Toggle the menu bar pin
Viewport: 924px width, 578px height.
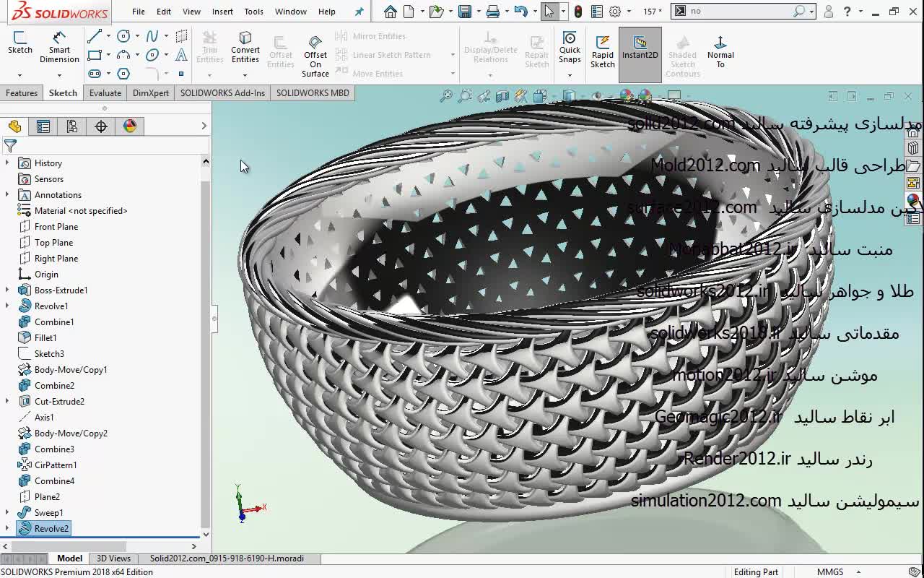(359, 12)
